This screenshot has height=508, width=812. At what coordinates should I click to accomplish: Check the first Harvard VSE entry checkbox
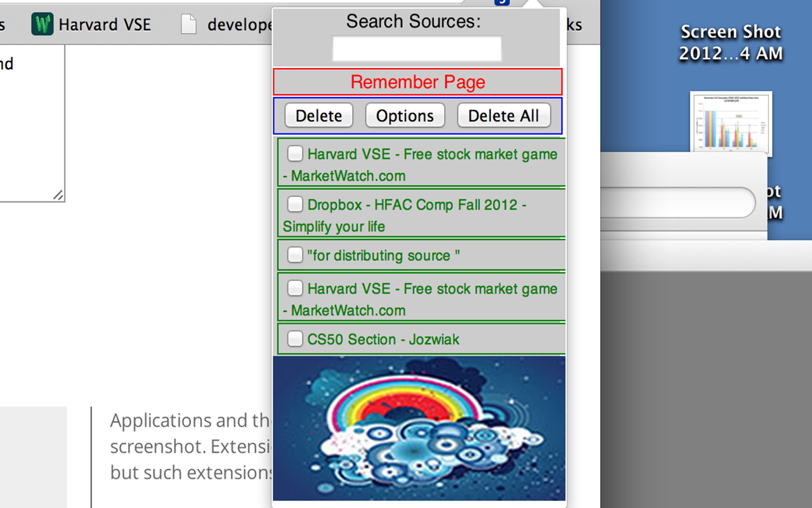click(x=295, y=153)
